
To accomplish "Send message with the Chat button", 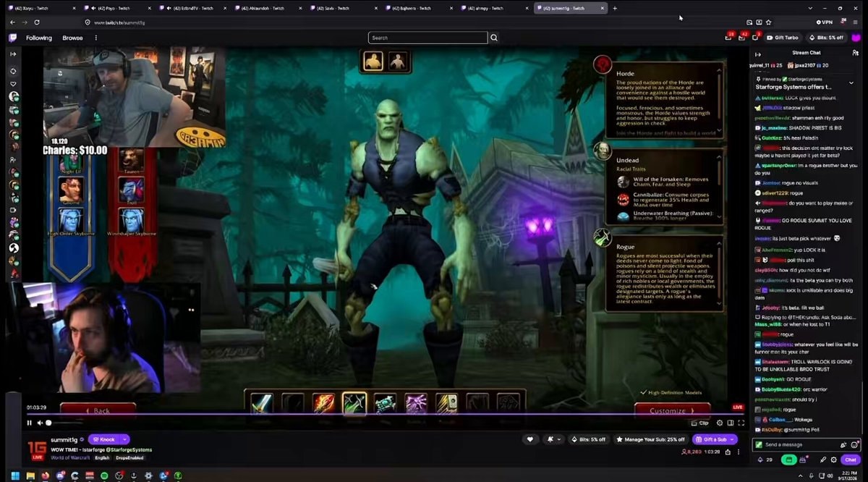I will coord(850,460).
